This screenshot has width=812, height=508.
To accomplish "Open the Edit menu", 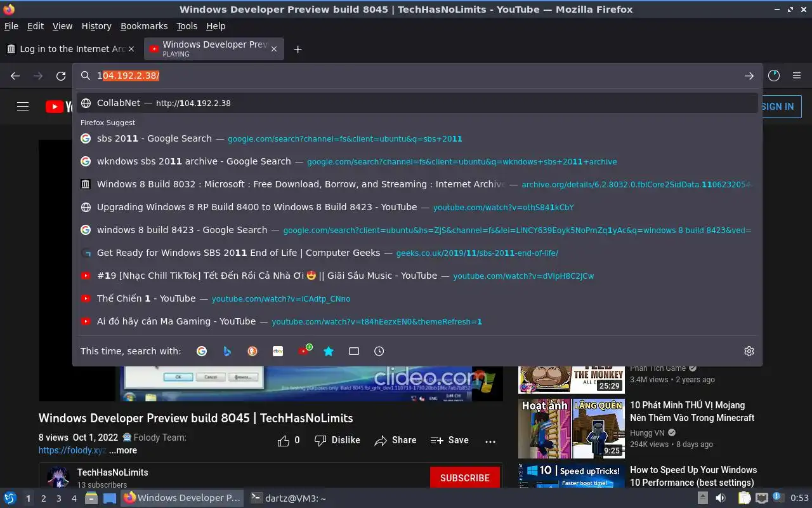I will pyautogui.click(x=36, y=26).
